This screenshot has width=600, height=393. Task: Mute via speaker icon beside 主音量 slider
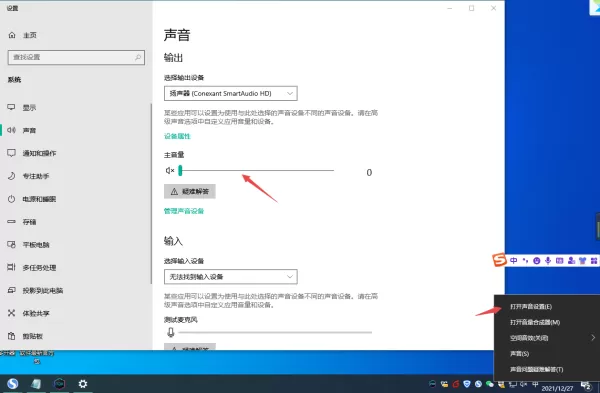[170, 171]
